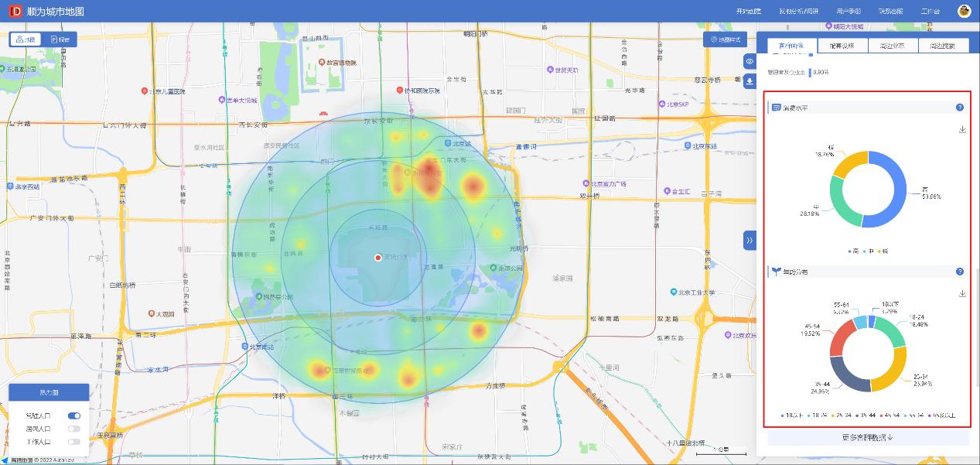Click the 北京儿童医院 hospital marker
Viewport: 980px width, 465px height.
pos(145,91)
